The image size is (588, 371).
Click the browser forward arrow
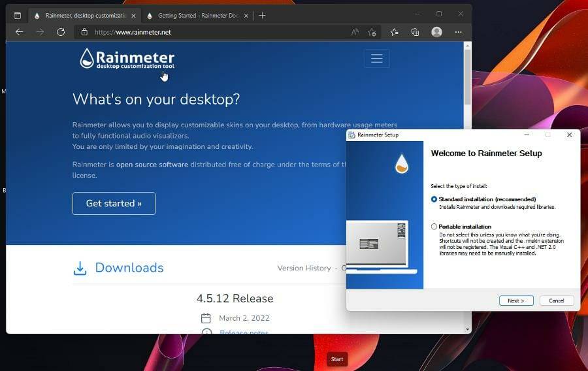point(40,32)
